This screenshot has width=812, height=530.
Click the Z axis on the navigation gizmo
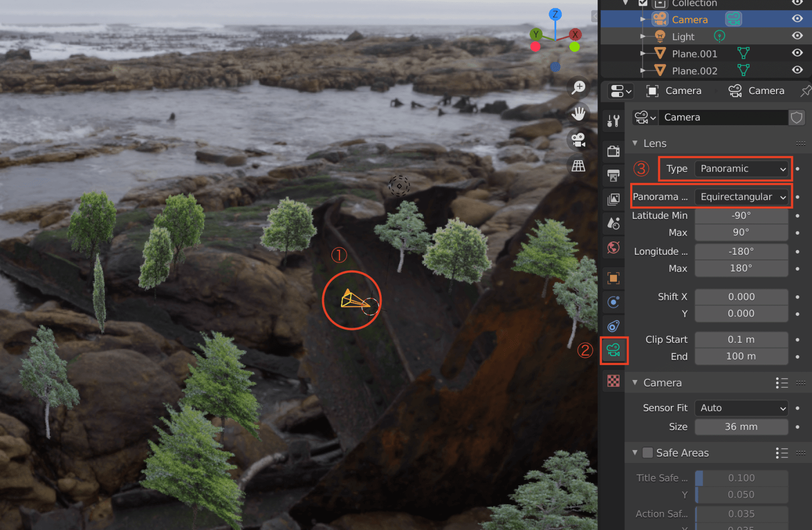pos(555,15)
